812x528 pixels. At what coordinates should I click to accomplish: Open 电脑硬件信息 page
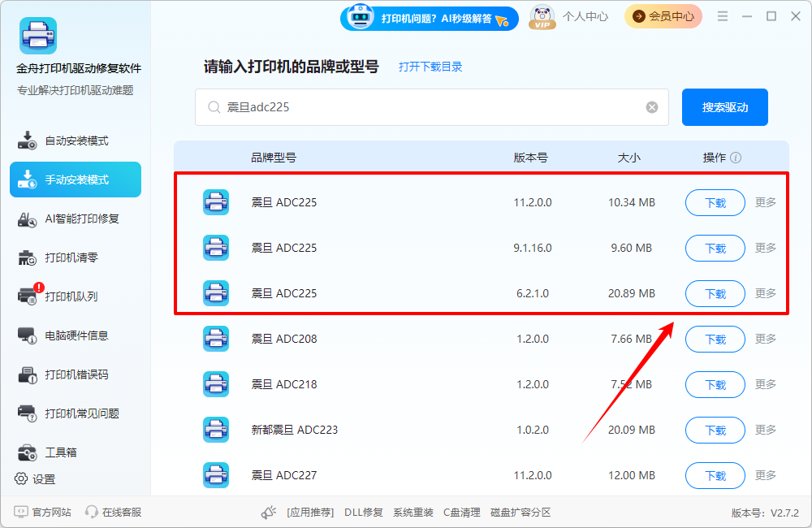(x=76, y=335)
